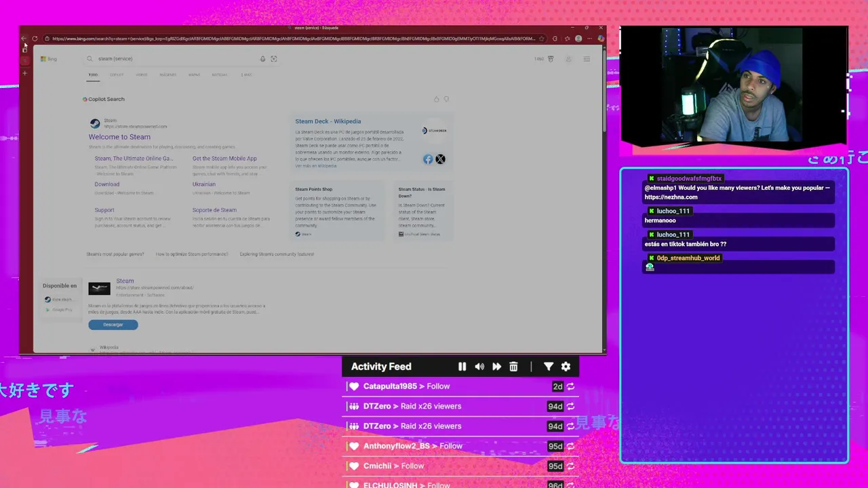Click the Steam result thumbnail image
The image size is (868, 488).
[x=99, y=289]
